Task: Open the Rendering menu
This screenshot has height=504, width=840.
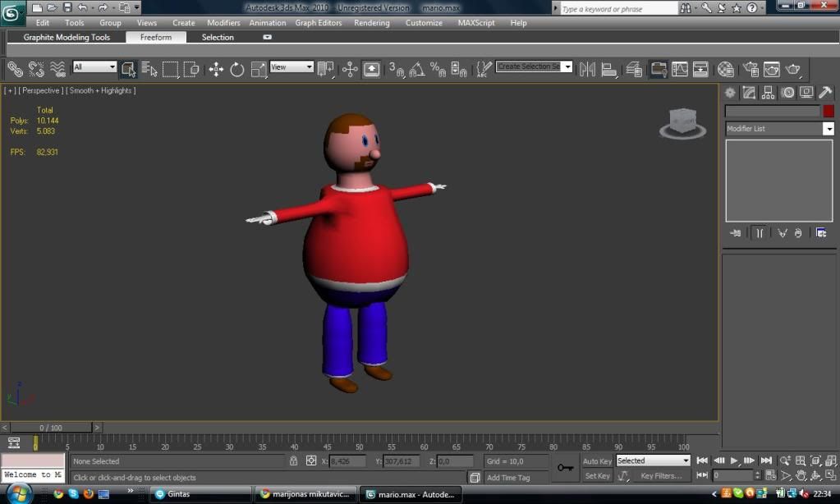Action: 372,23
